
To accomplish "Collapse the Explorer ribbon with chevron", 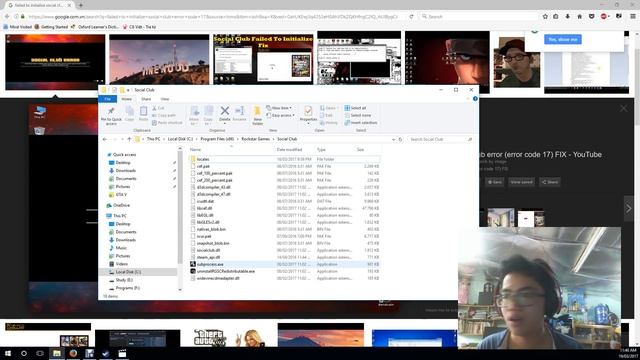I will point(468,99).
